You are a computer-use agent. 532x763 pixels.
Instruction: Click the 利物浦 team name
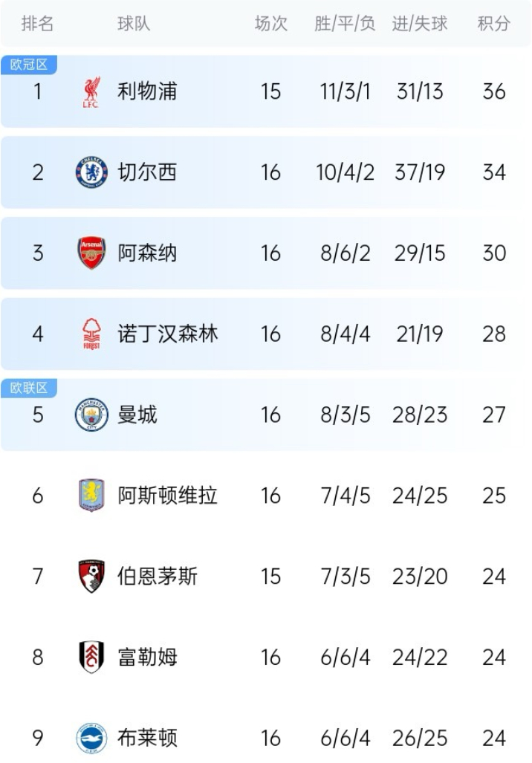click(x=147, y=91)
